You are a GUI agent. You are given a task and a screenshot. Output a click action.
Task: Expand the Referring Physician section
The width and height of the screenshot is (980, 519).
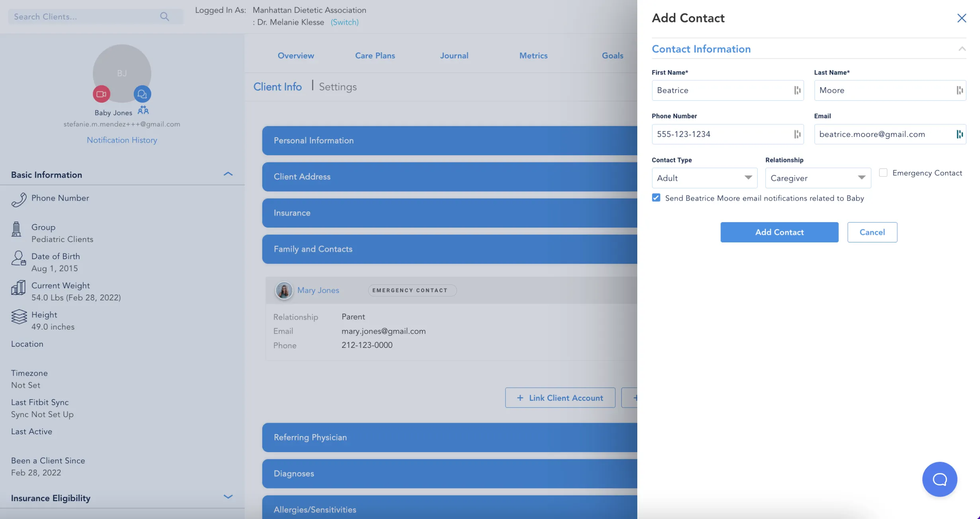(449, 437)
